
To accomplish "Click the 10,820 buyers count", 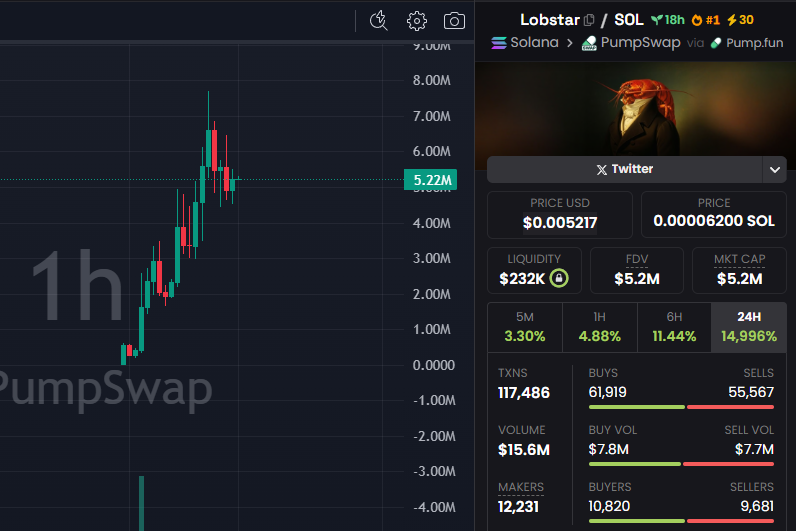I will click(609, 506).
